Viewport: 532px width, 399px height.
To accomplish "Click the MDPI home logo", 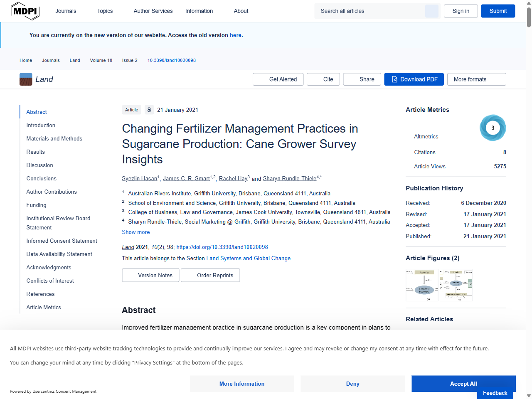I will point(25,11).
